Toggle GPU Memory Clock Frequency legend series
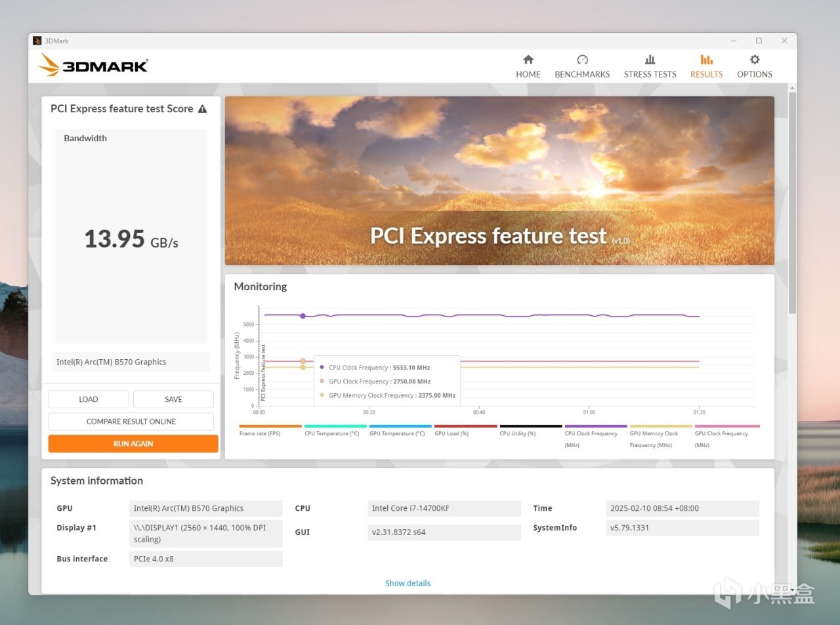840x625 pixels. pyautogui.click(x=661, y=437)
